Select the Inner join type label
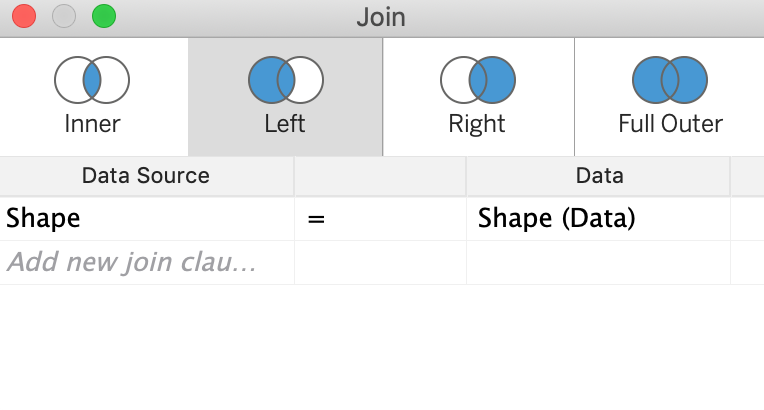This screenshot has width=764, height=410. coord(92,124)
